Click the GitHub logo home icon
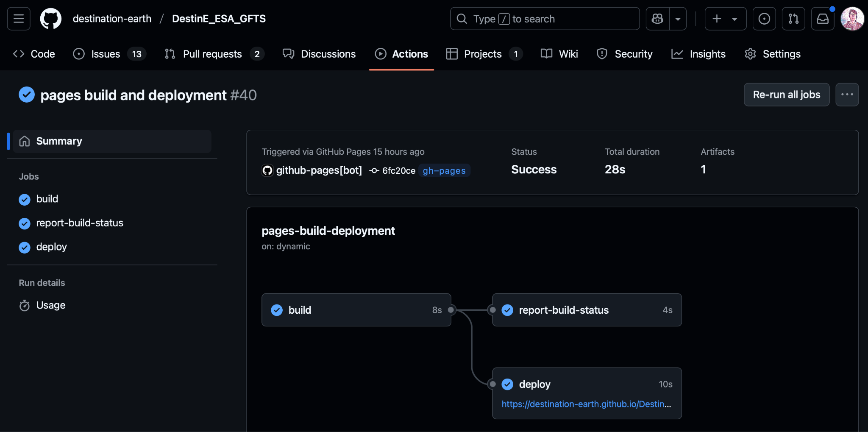868x432 pixels. coord(50,19)
